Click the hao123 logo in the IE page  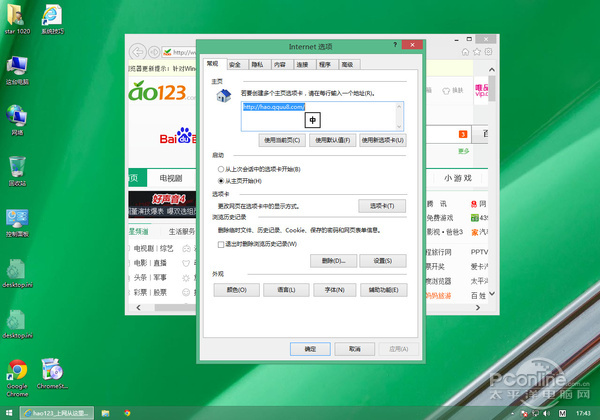(x=161, y=91)
